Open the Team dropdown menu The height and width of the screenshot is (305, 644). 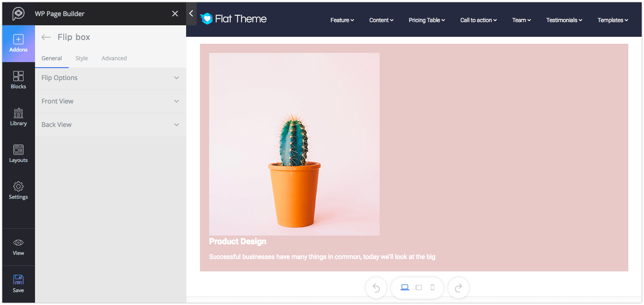521,20
